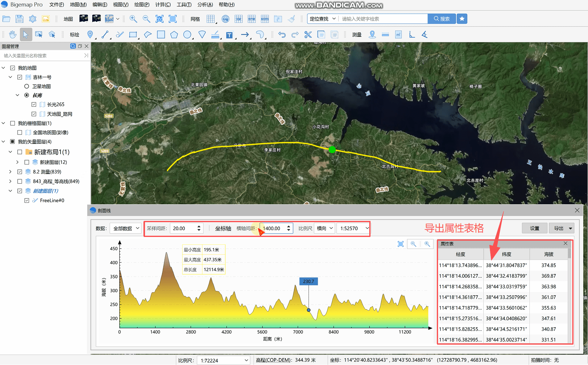Click the zoom in icon above the profile chart

pyautogui.click(x=427, y=244)
